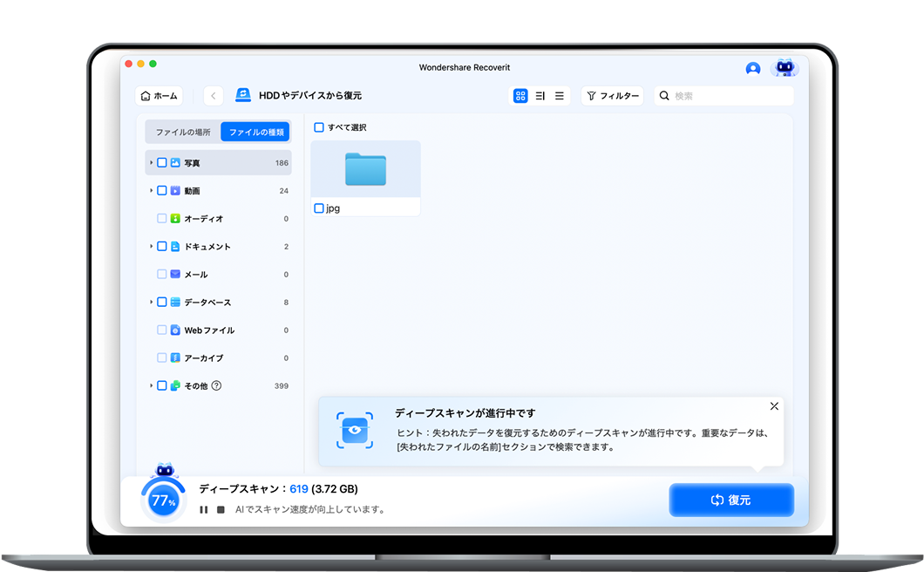Enable the すべて選択 checkbox
This screenshot has height=572, width=924.
tap(319, 127)
